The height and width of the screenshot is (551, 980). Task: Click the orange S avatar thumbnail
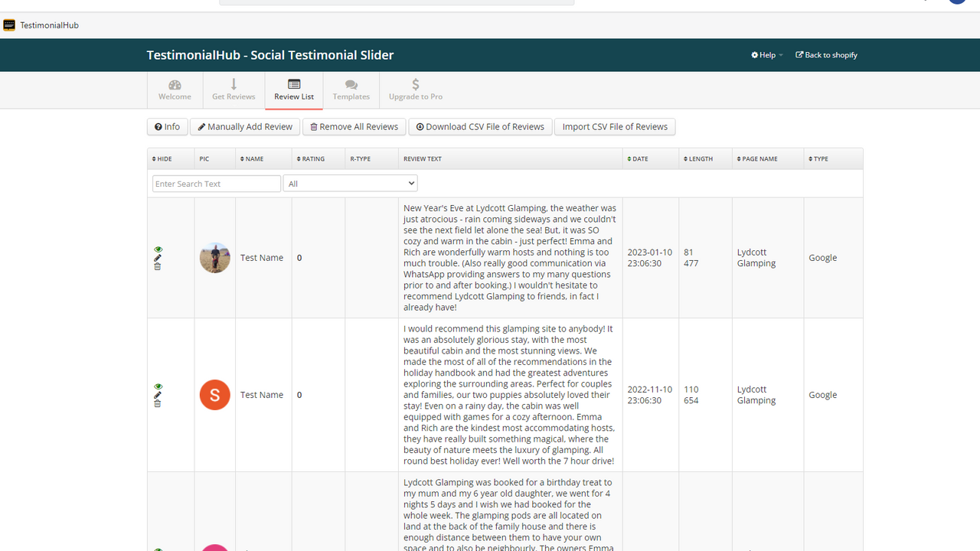point(215,395)
